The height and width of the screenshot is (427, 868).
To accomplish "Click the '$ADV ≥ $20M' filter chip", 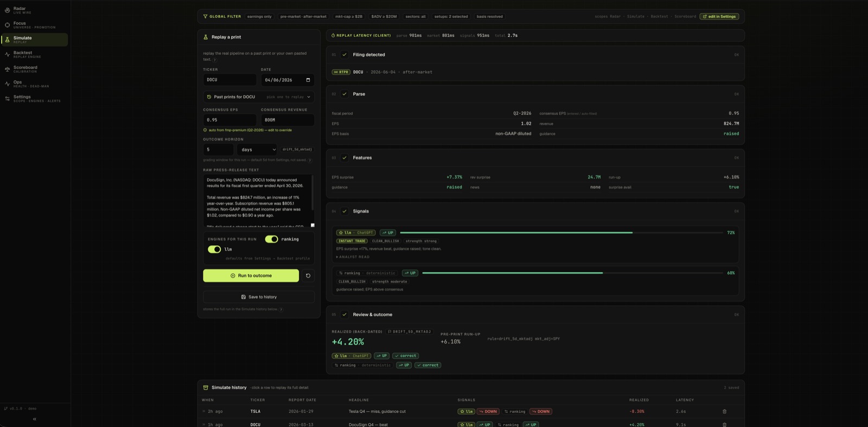I will click(384, 16).
